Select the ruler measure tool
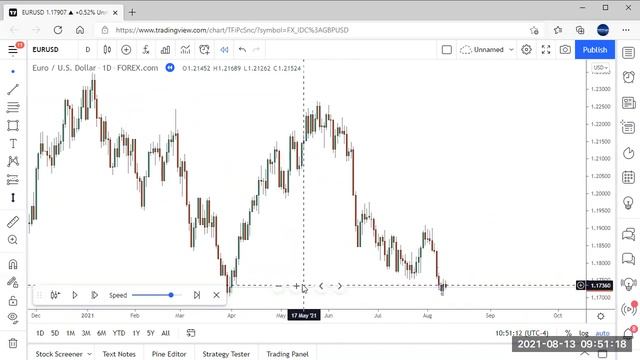This screenshot has width=640, height=360. click(13, 222)
